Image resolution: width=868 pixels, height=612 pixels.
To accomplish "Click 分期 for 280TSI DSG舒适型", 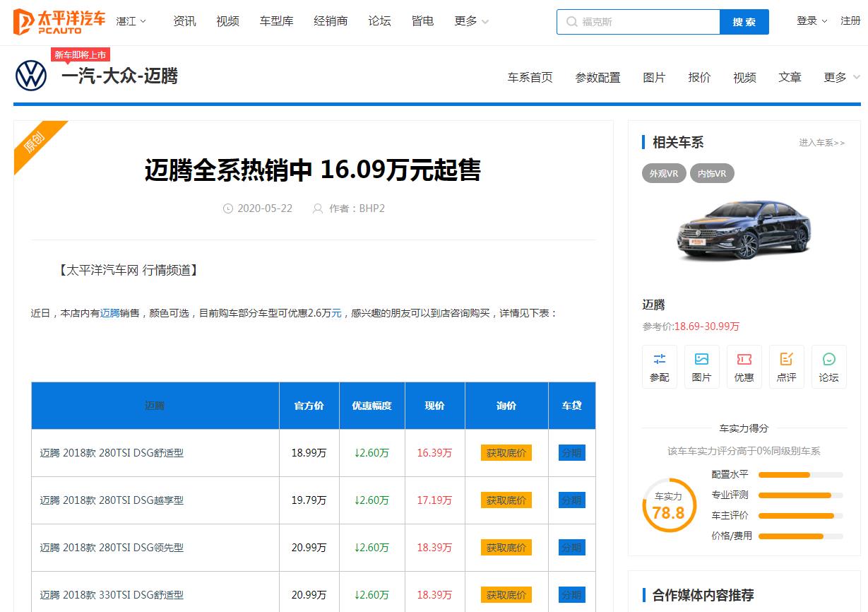I will pyautogui.click(x=572, y=453).
